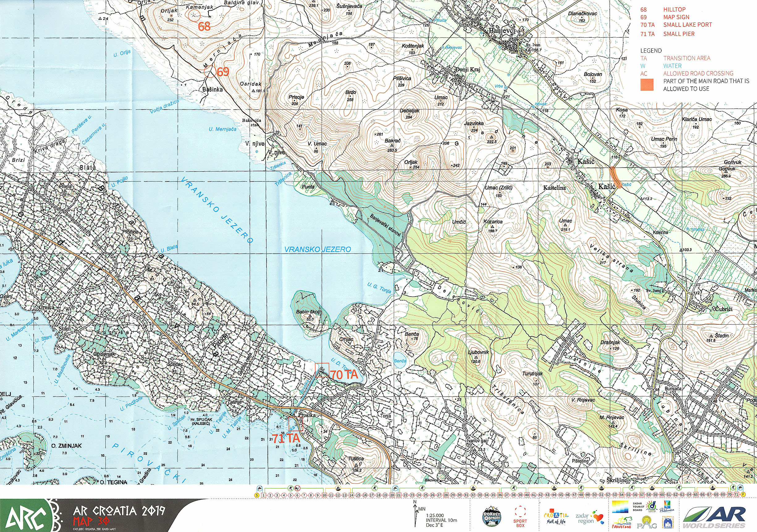
Task: Click the Pakoštane tourist logo
Action: click(x=622, y=522)
